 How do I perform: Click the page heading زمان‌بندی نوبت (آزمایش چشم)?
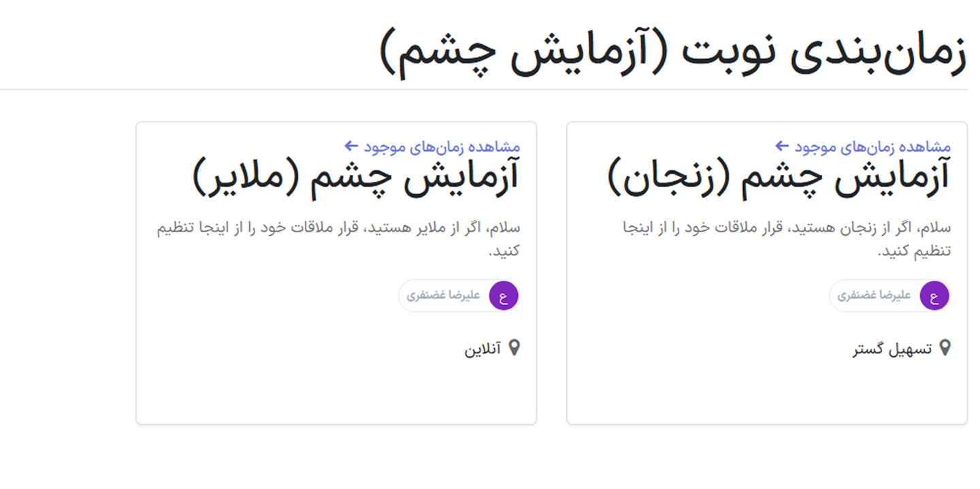click(x=674, y=48)
